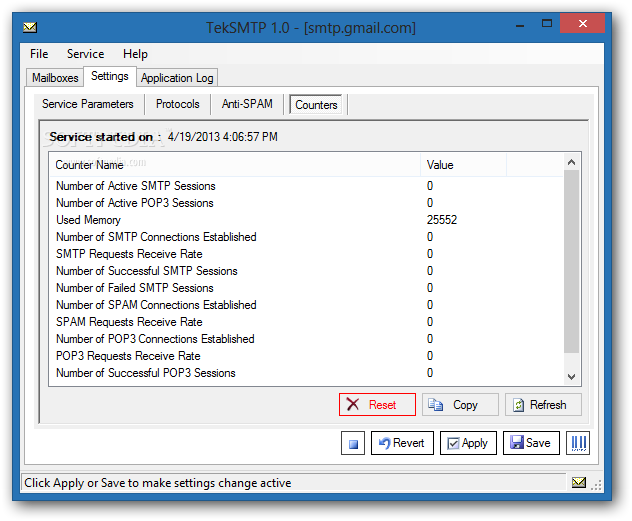The image size is (632, 521).
Task: Apply the settings changes
Action: click(x=468, y=443)
